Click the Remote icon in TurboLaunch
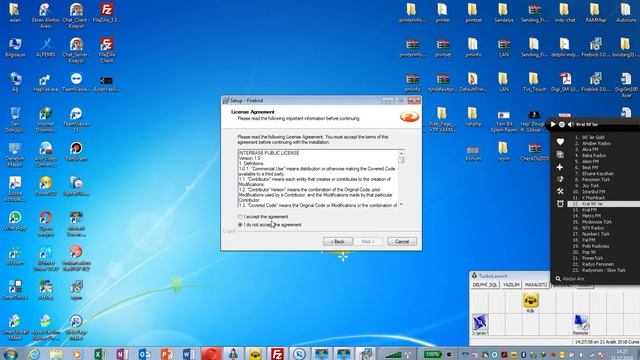640x360 pixels. (580, 323)
